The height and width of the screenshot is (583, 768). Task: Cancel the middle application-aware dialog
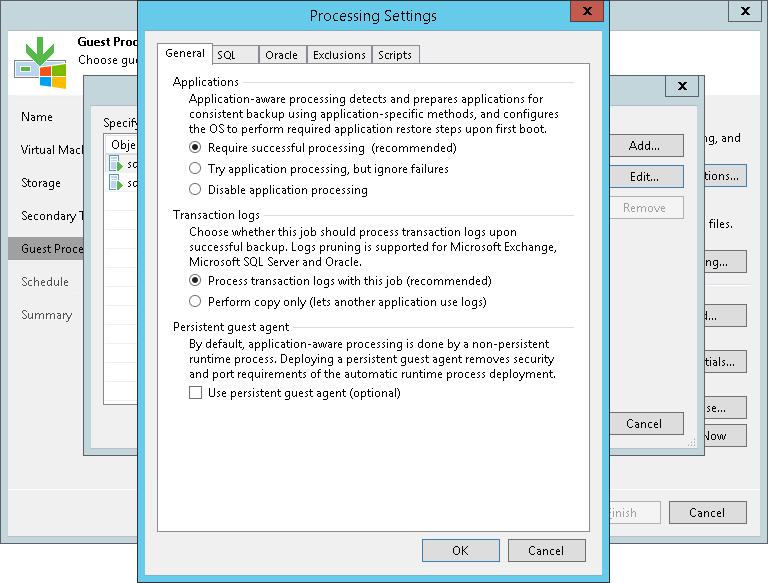point(645,423)
